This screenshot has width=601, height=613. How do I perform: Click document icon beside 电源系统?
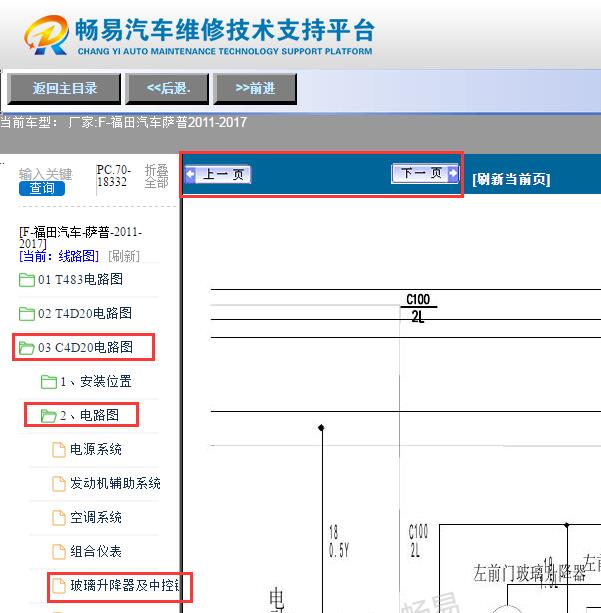point(59,450)
